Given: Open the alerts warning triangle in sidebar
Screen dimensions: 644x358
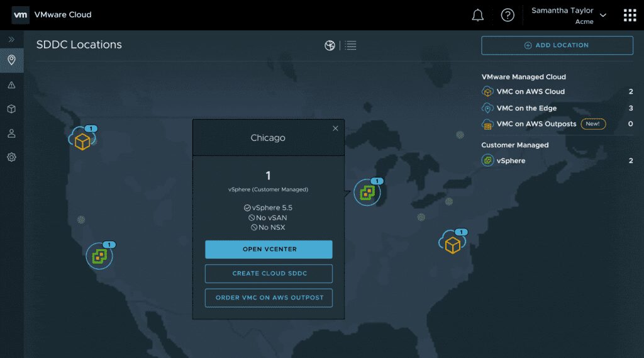Looking at the screenshot, I should [x=11, y=85].
